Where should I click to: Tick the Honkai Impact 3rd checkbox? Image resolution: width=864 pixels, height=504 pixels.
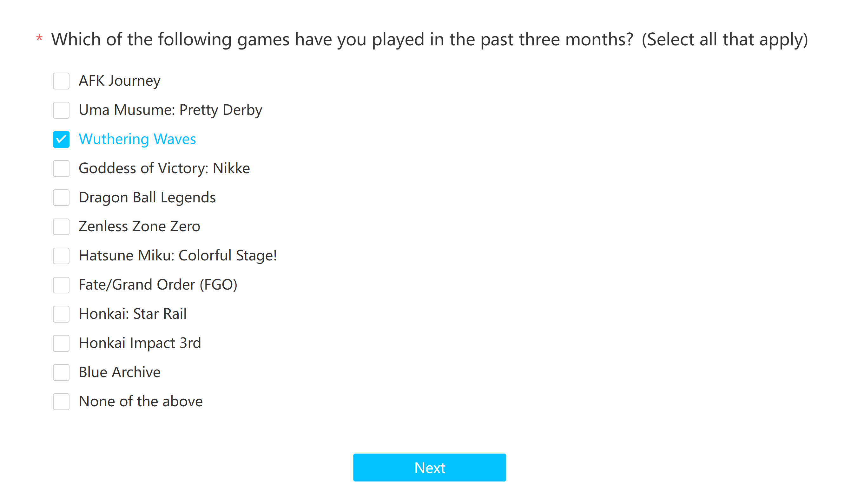coord(61,343)
